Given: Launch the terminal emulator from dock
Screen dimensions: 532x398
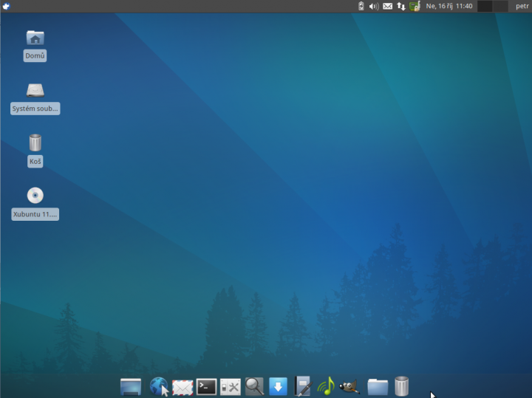Looking at the screenshot, I should (x=206, y=387).
